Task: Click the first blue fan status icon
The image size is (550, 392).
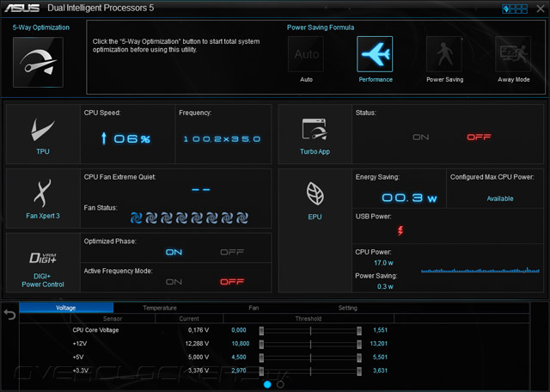Action: click(136, 218)
